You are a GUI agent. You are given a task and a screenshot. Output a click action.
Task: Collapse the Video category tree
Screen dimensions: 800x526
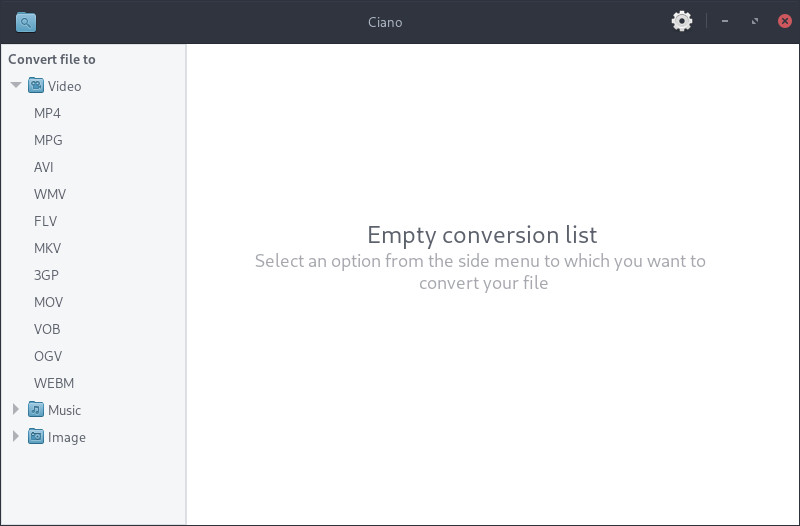(x=16, y=86)
